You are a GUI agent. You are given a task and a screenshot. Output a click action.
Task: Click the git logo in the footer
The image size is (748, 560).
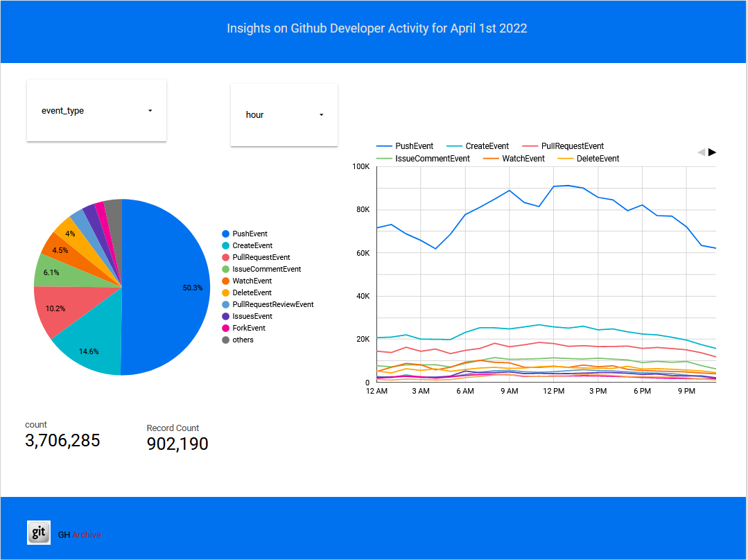39,532
